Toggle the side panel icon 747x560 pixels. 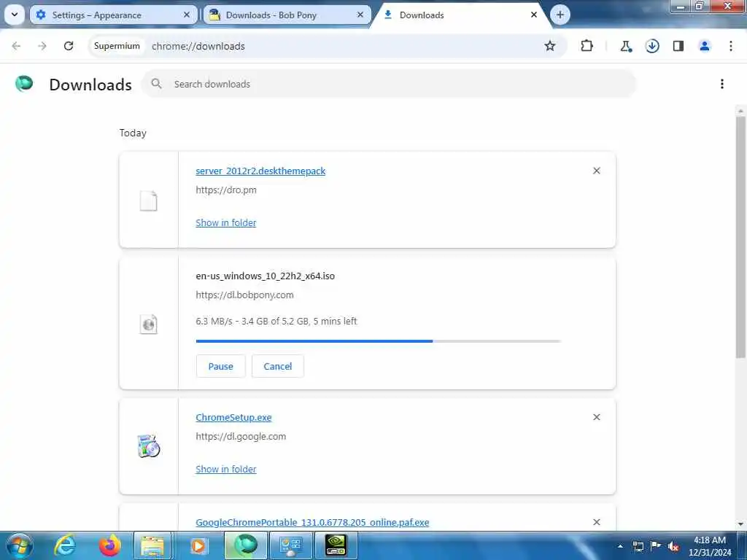click(678, 46)
